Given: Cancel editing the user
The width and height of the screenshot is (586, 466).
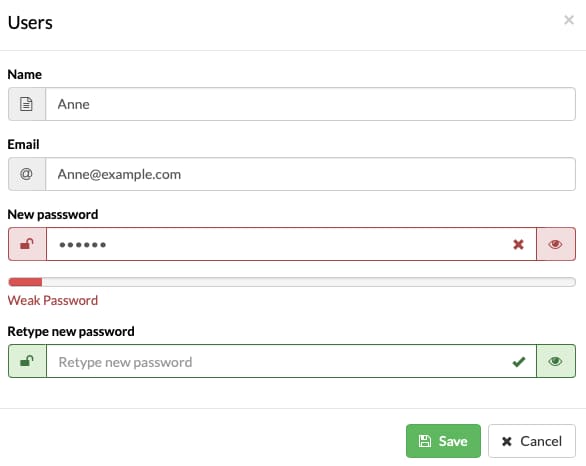Looking at the screenshot, I should [x=531, y=441].
